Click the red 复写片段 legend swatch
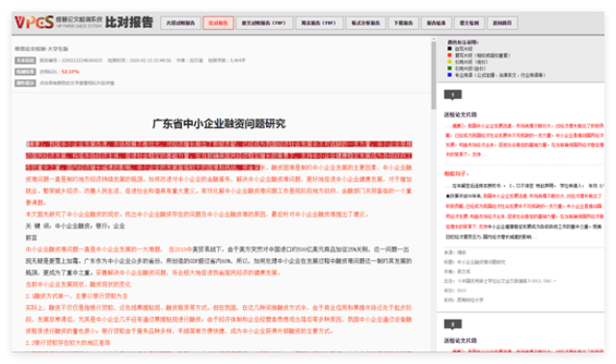The image size is (616, 364). coord(450,55)
